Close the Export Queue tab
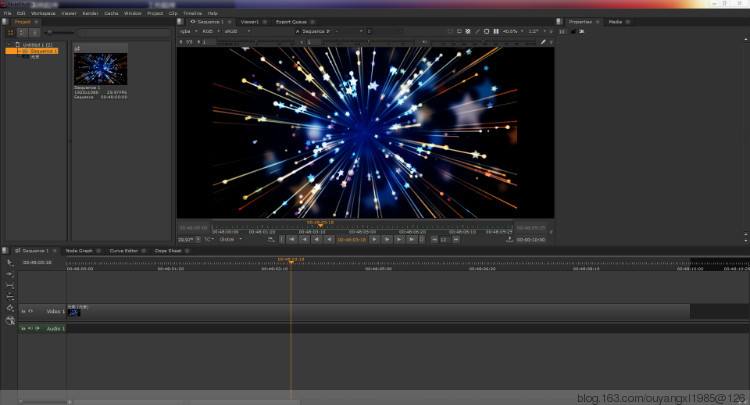The height and width of the screenshot is (405, 750). (x=312, y=22)
